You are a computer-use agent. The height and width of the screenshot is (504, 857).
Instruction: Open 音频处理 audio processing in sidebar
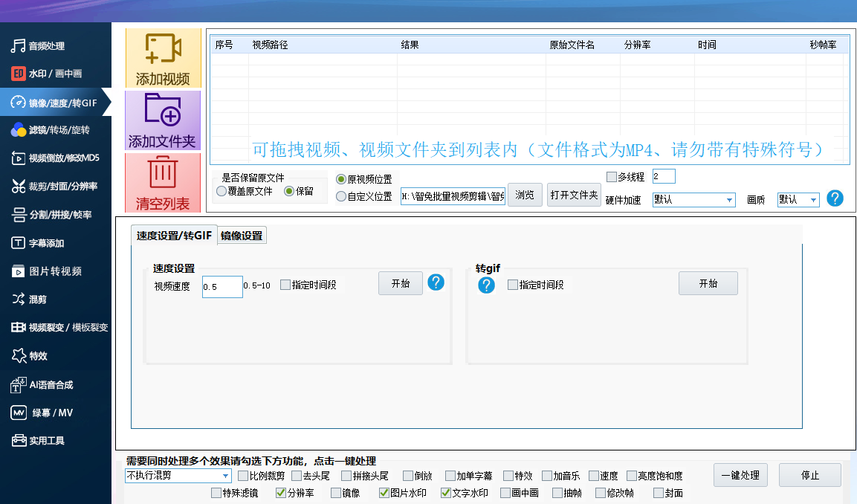coord(47,46)
